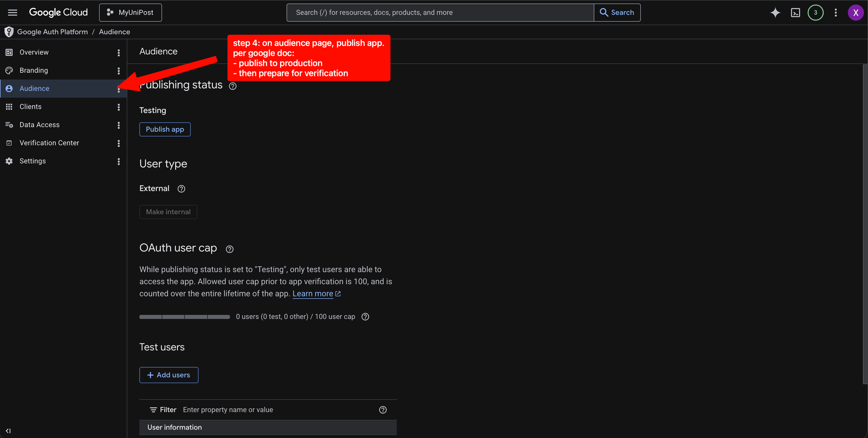Open three-dot menu beside Overview
This screenshot has height=438, width=868.
tap(119, 53)
